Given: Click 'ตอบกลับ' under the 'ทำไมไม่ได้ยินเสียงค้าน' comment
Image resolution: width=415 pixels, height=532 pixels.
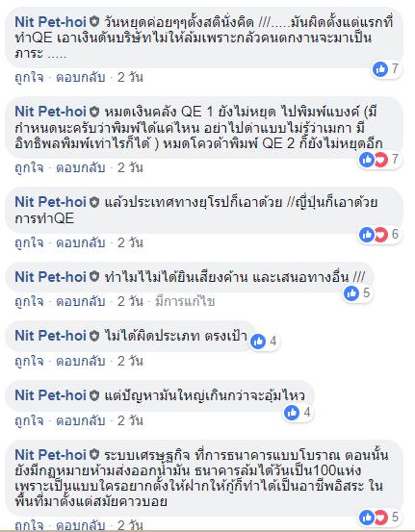Looking at the screenshot, I should coord(81,301).
